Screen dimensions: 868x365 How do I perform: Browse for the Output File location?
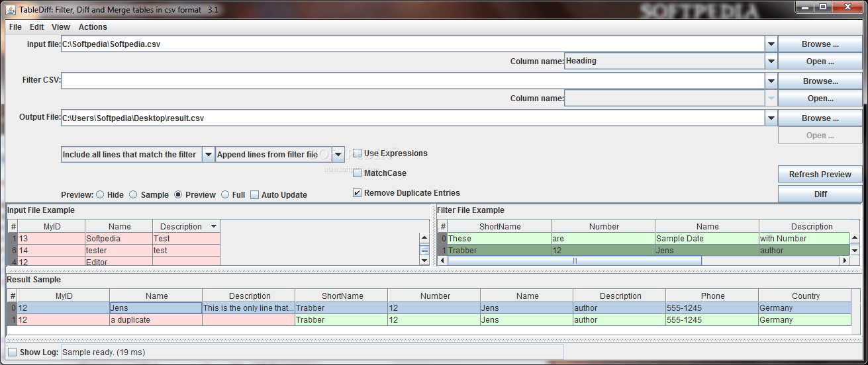tap(820, 118)
